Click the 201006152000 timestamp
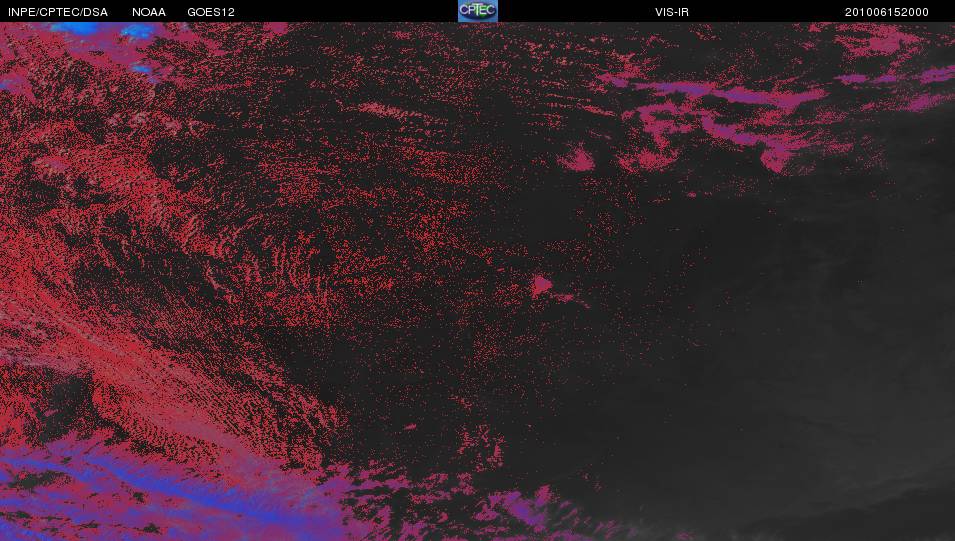 coord(886,12)
